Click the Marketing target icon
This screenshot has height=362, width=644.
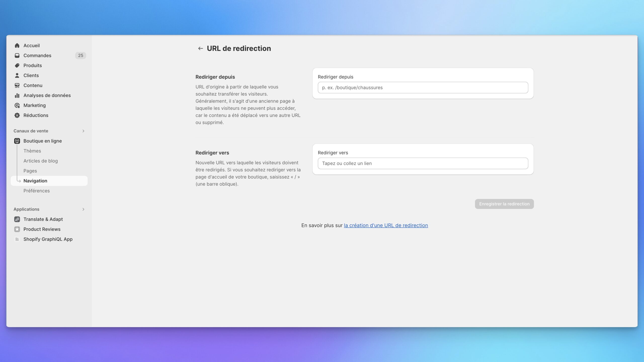[17, 105]
